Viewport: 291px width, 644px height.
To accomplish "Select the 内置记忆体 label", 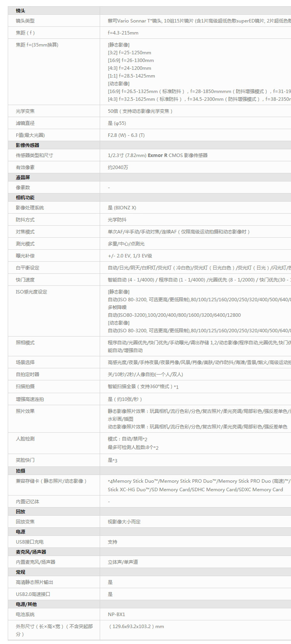I will coord(28,502).
